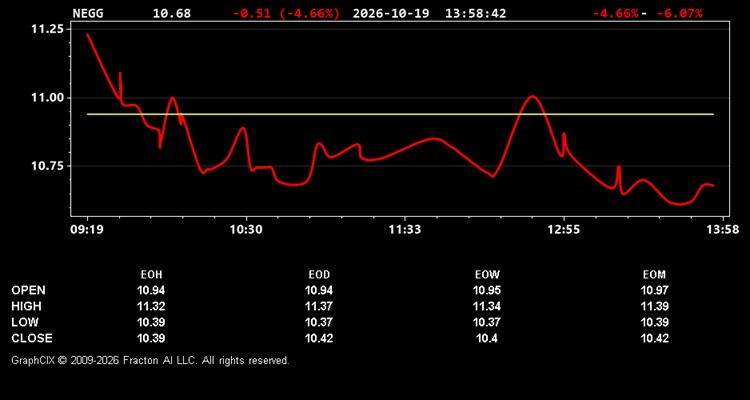The width and height of the screenshot is (750, 400).
Task: Select EOD close value 10.42
Action: click(319, 338)
